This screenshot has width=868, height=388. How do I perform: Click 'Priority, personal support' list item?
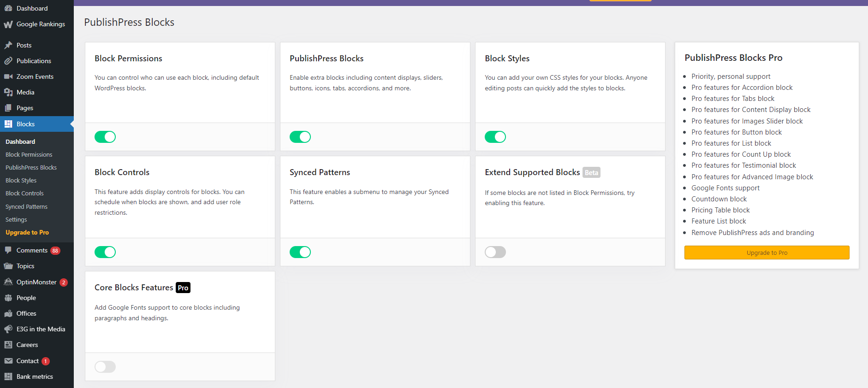point(731,76)
